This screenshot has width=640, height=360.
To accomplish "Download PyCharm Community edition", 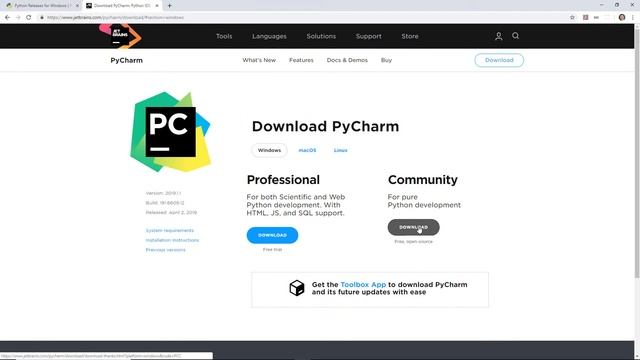I will click(x=413, y=227).
